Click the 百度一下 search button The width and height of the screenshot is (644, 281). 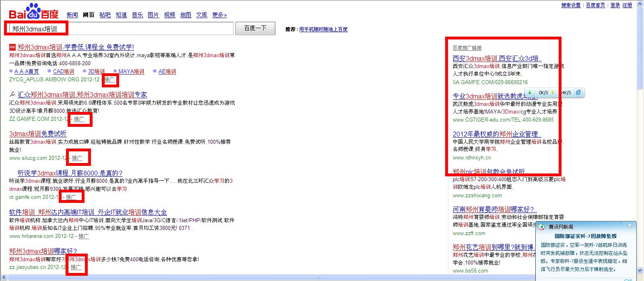256,28
